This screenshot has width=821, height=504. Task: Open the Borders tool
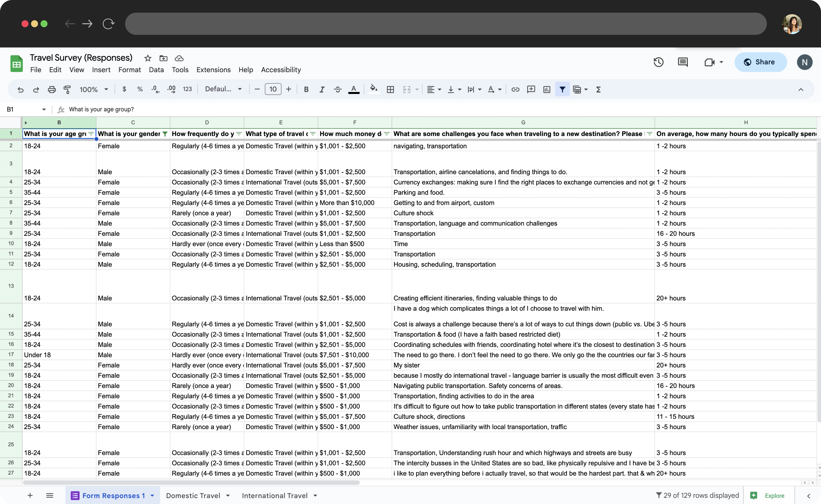pos(390,89)
